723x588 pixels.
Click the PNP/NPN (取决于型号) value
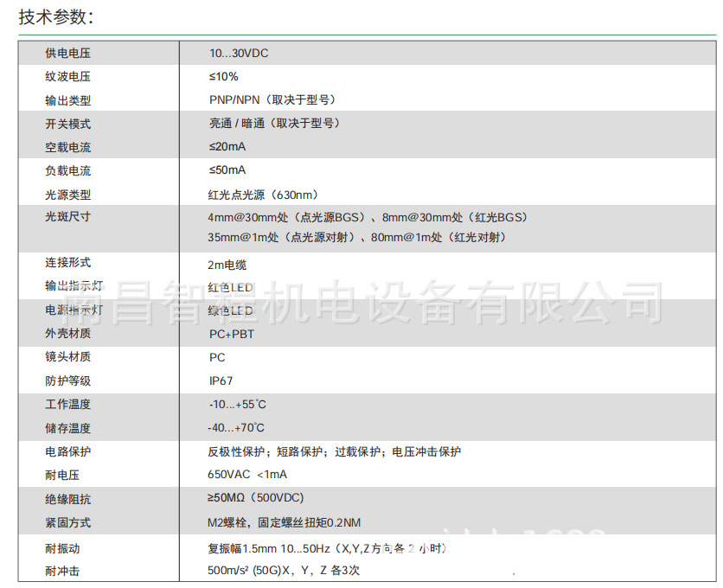pyautogui.click(x=274, y=99)
